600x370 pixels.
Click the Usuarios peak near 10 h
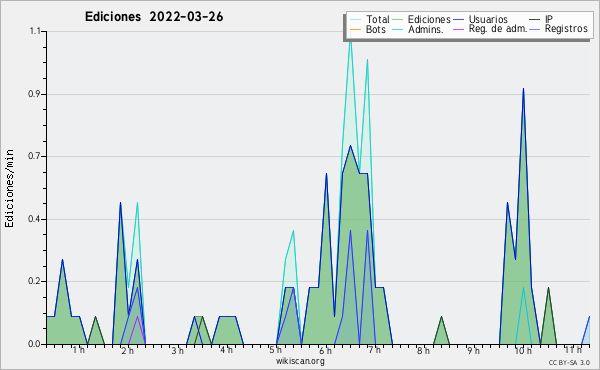[x=523, y=89]
